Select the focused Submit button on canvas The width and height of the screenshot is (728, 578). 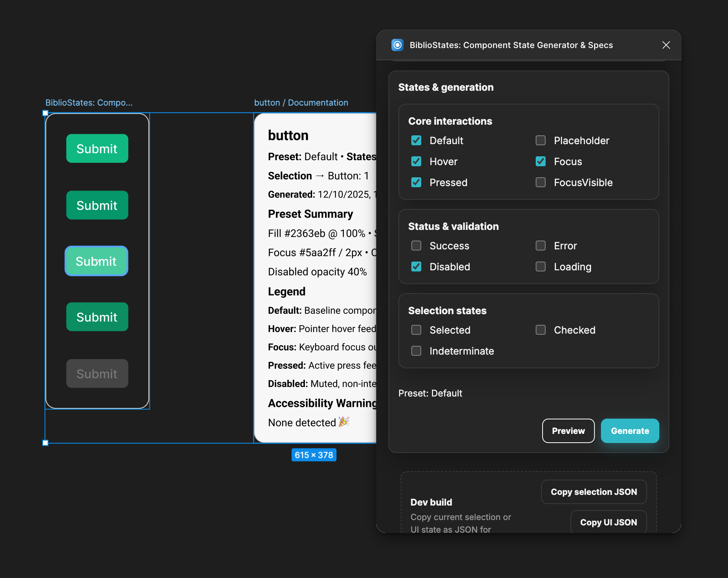(96, 261)
